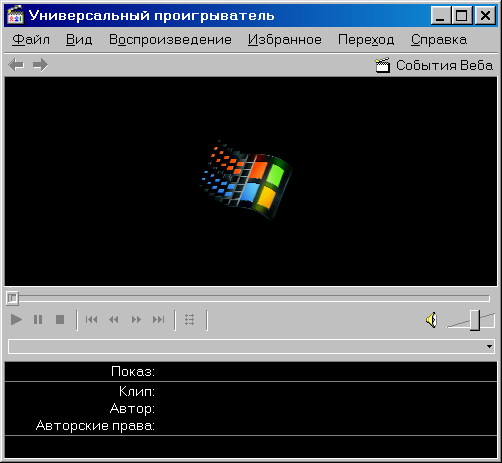
Task: Open the Вид menu
Action: (79, 40)
